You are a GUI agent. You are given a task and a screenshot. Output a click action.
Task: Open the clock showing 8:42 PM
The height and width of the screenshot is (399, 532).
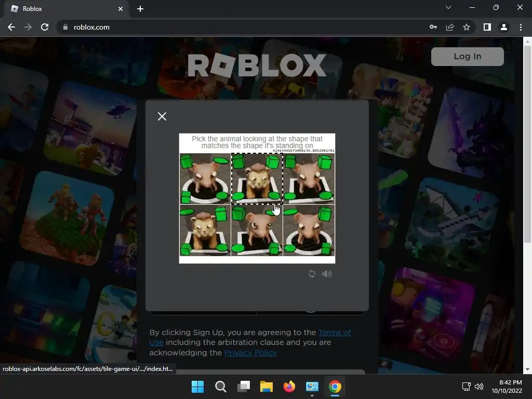pyautogui.click(x=507, y=387)
